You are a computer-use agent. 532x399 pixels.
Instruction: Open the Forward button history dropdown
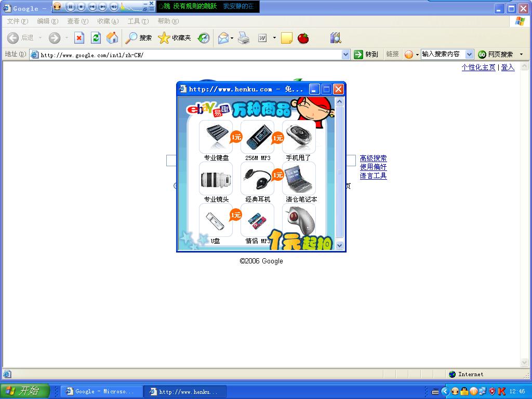67,37
